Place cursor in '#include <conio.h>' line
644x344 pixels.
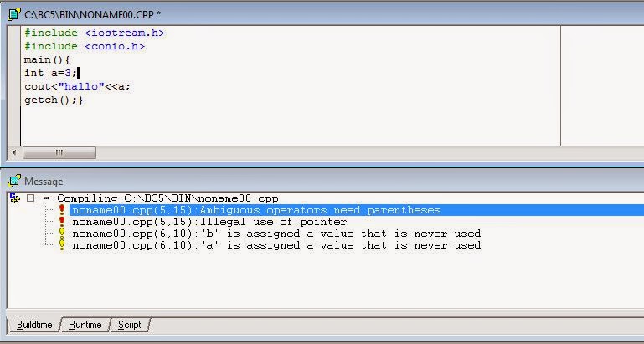[x=85, y=46]
